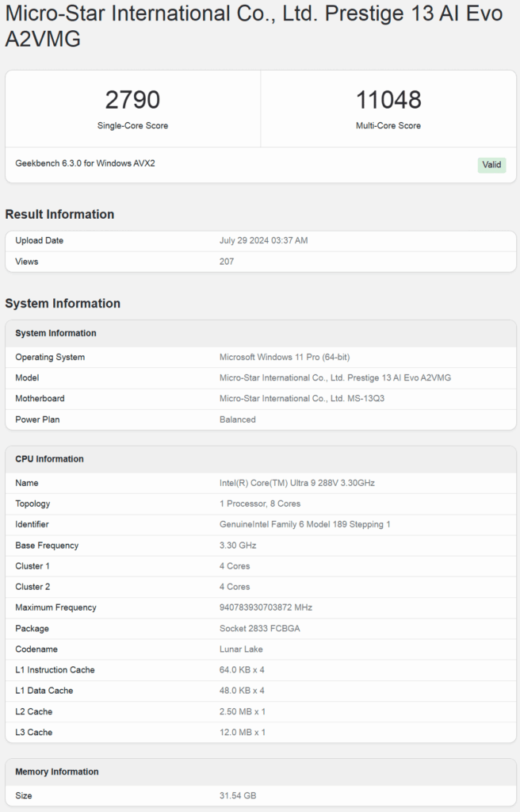Click the Identifier label
The height and width of the screenshot is (812, 520).
tap(32, 525)
